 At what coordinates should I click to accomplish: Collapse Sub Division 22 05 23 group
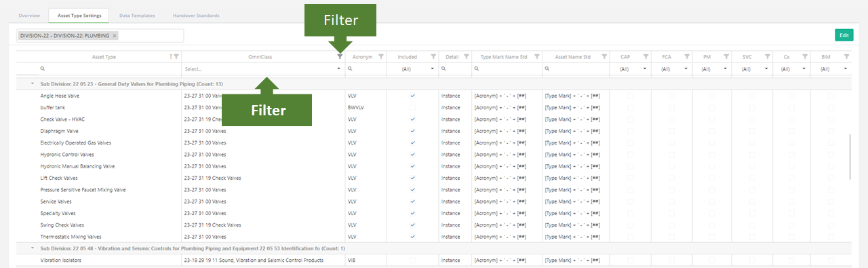pyautogui.click(x=32, y=83)
